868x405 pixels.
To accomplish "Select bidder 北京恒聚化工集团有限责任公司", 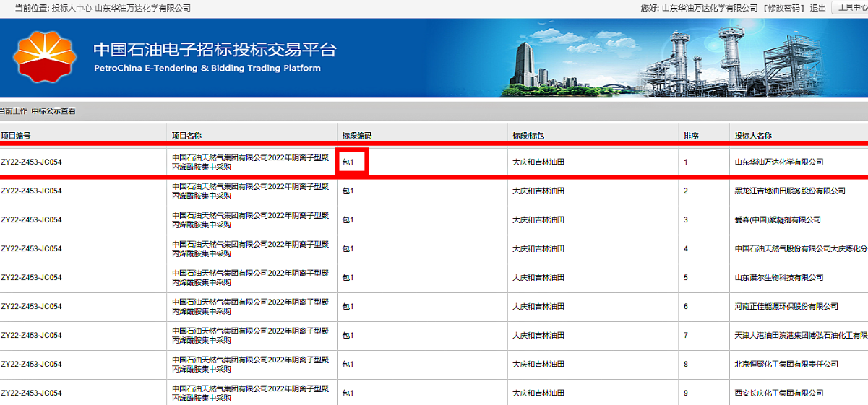I will click(x=786, y=365).
